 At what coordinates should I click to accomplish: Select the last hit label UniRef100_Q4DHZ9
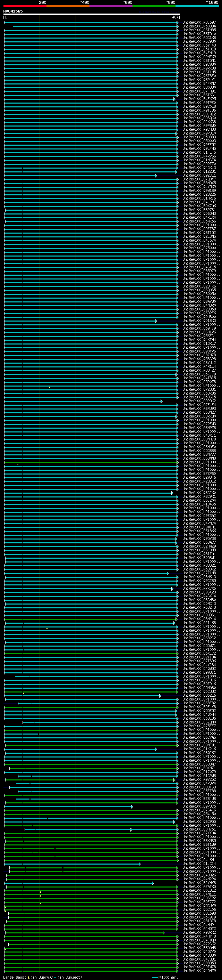pos(199,971)
